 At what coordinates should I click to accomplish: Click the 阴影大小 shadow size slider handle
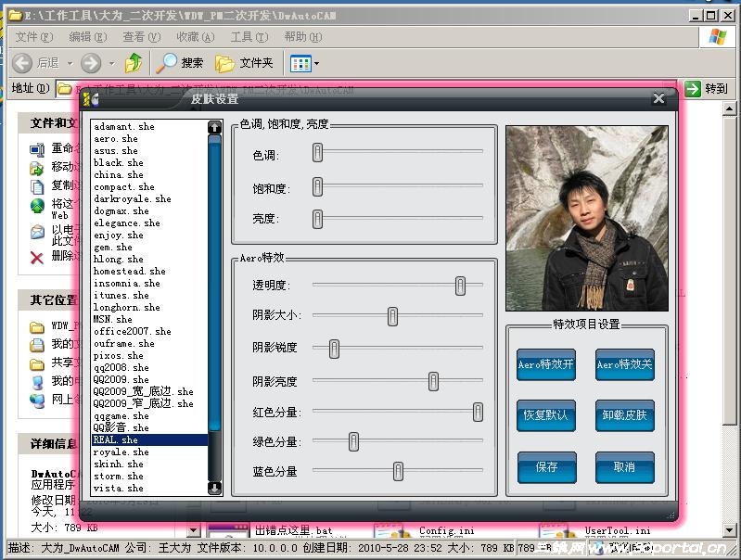click(x=392, y=316)
